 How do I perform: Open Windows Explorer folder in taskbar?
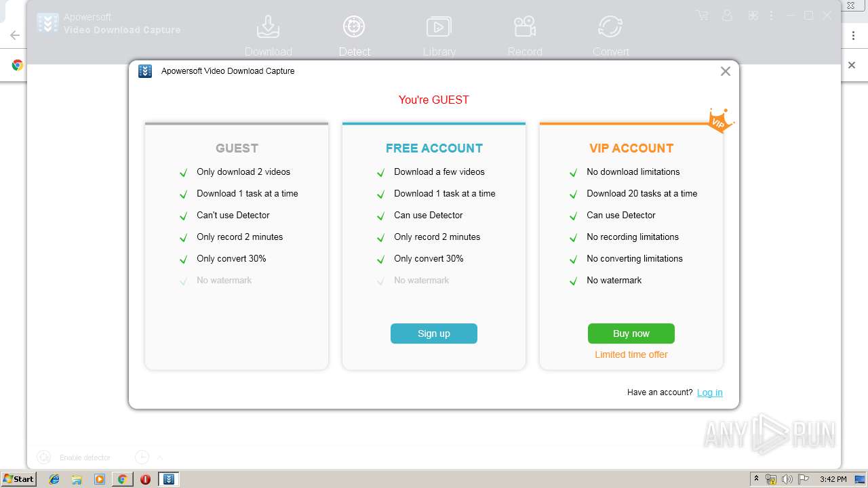pos(77,479)
